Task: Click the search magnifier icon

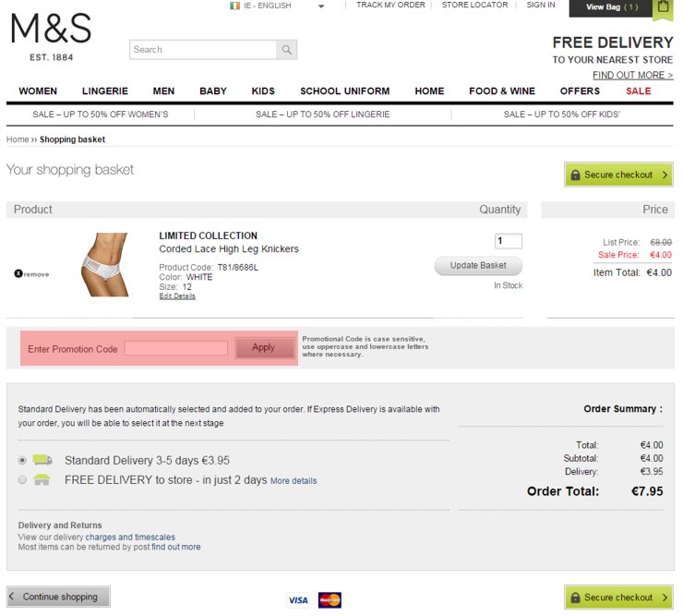Action: pyautogui.click(x=287, y=50)
